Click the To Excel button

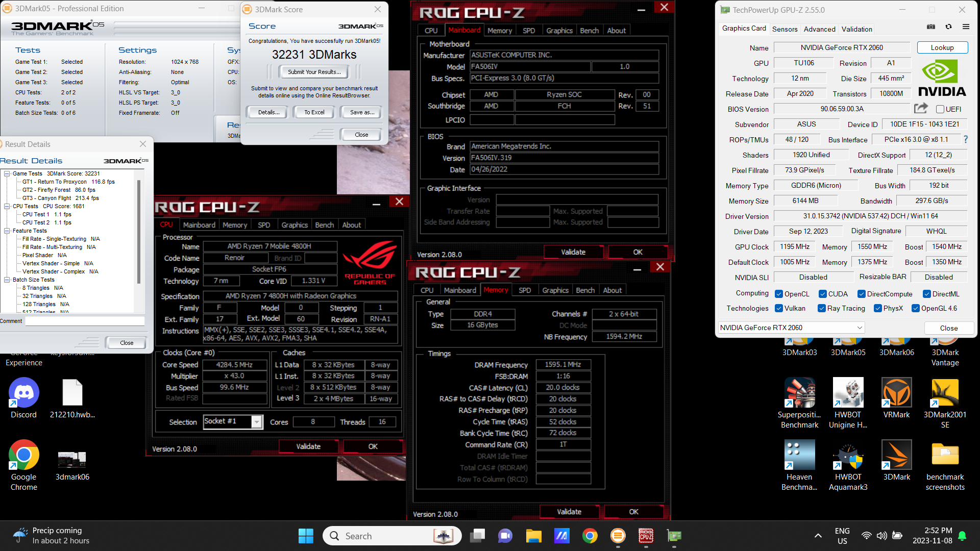coord(314,112)
